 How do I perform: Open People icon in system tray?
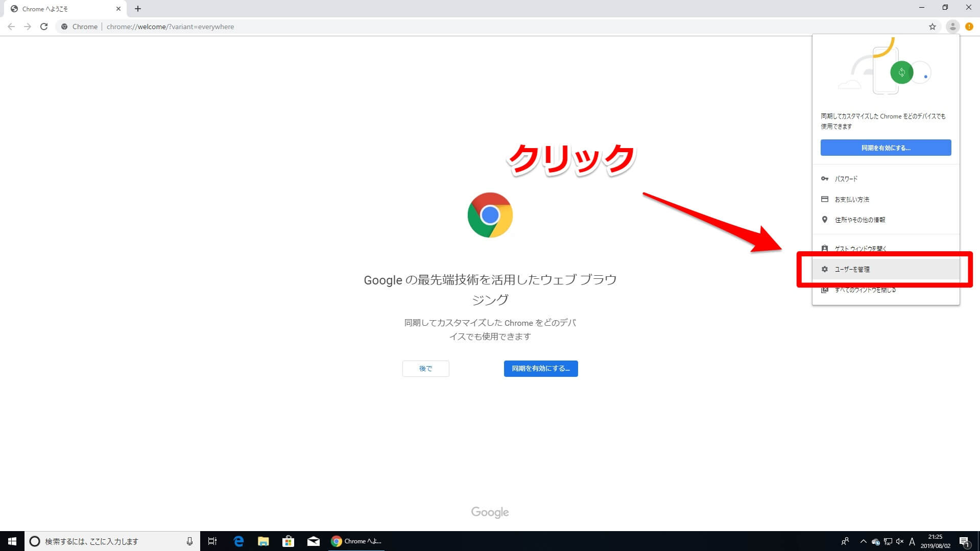845,541
